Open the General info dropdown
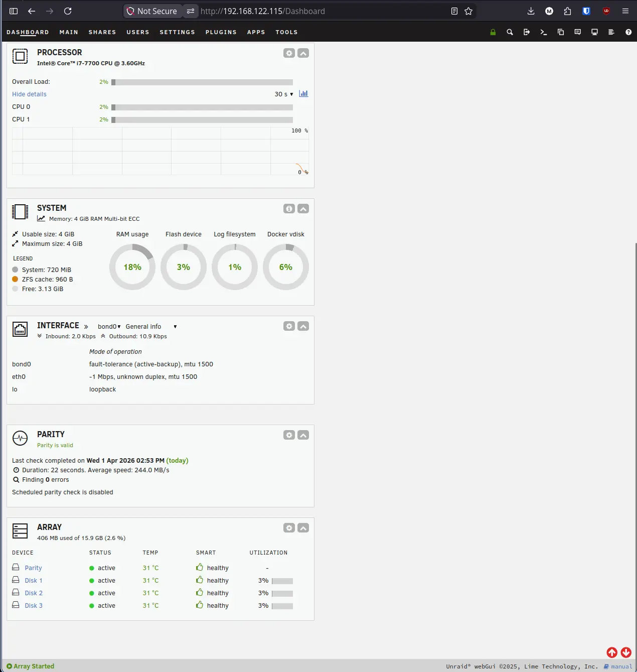637x672 pixels. pos(151,327)
